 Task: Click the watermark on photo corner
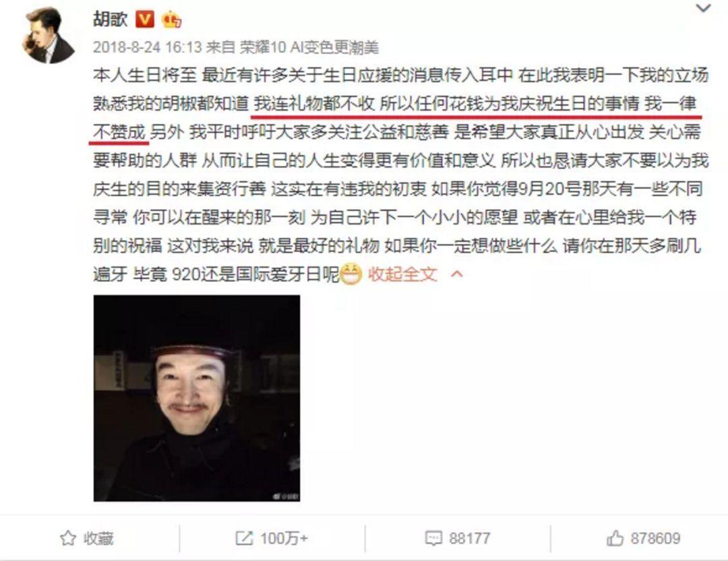tap(286, 497)
